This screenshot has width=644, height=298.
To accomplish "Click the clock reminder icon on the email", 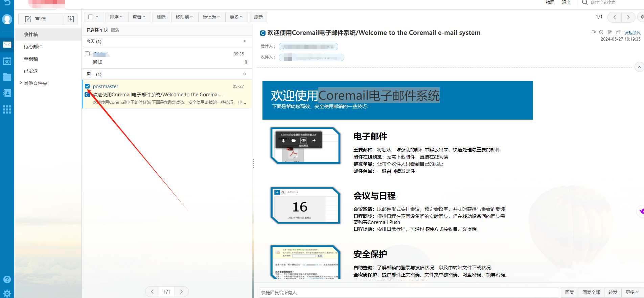I will [601, 32].
